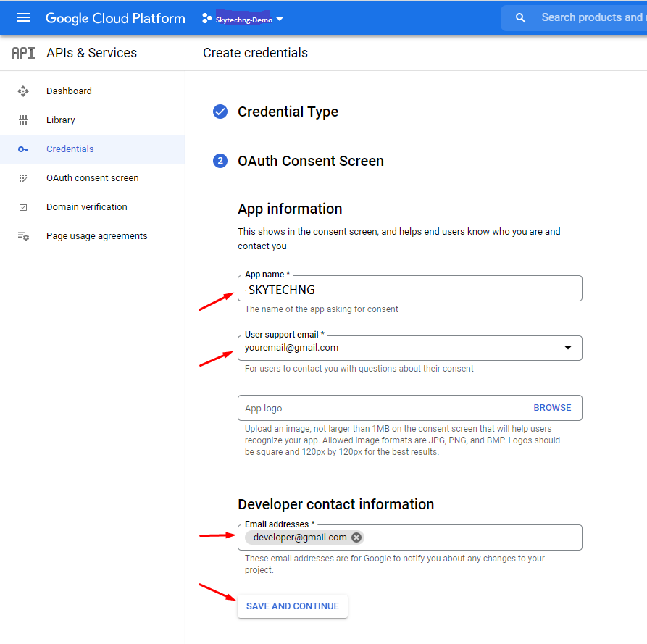The height and width of the screenshot is (644, 647).
Task: Click the Domain verification checkbox icon
Action: pyautogui.click(x=23, y=207)
